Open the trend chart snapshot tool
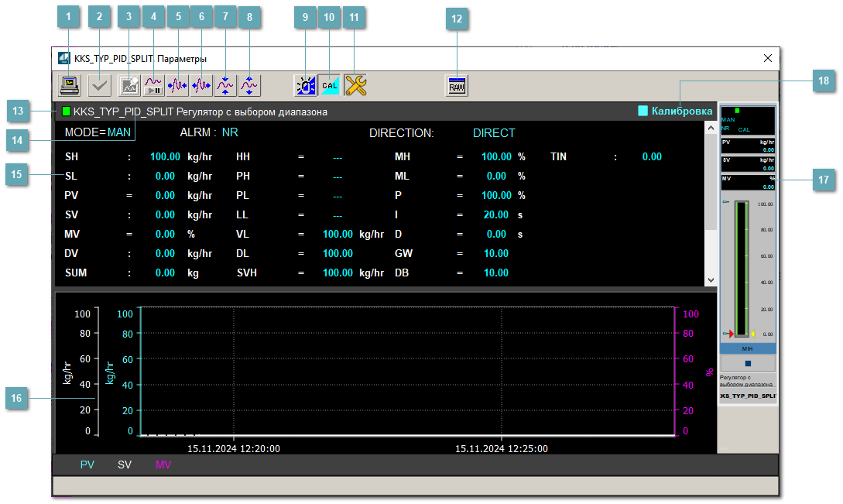Image resolution: width=843 pixels, height=504 pixels. point(127,85)
